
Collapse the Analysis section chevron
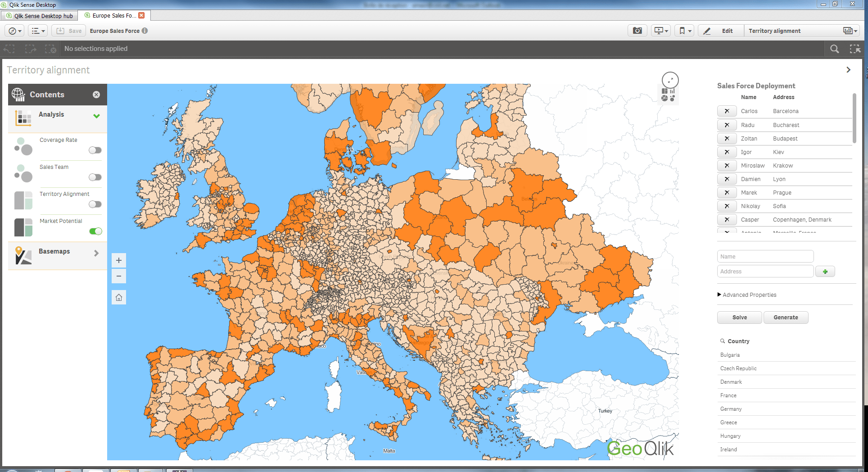click(96, 116)
